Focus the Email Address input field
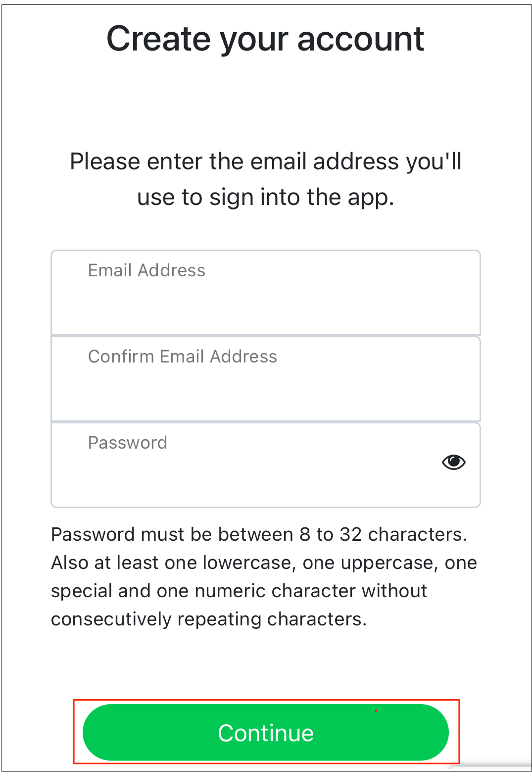This screenshot has width=532, height=772. point(266,293)
